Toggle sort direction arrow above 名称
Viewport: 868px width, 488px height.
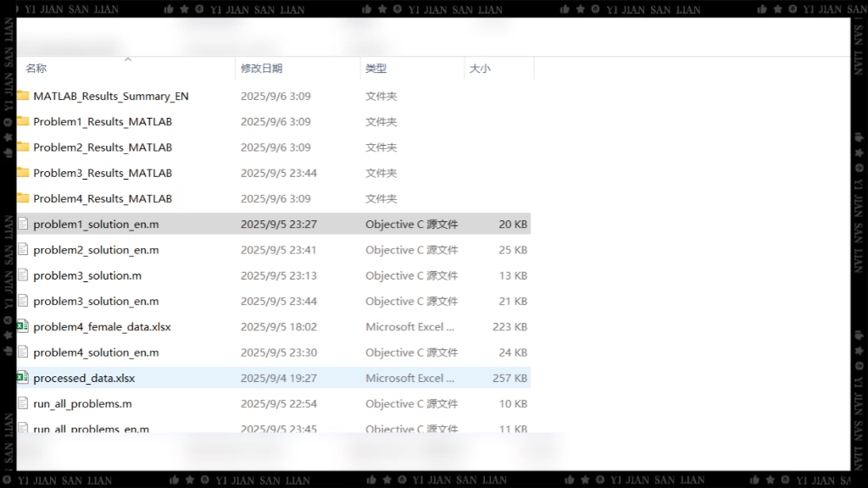(x=128, y=59)
